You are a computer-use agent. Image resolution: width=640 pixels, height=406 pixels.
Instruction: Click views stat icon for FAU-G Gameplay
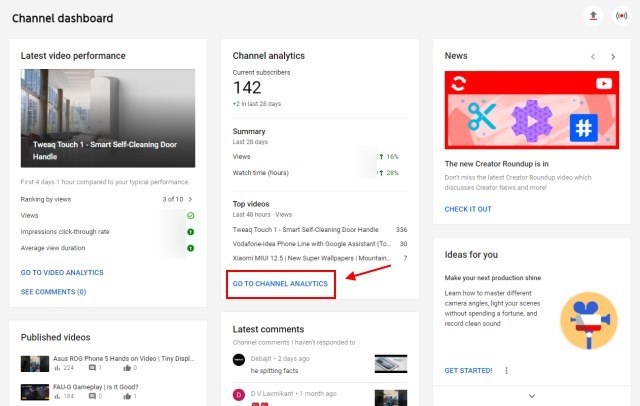point(57,396)
